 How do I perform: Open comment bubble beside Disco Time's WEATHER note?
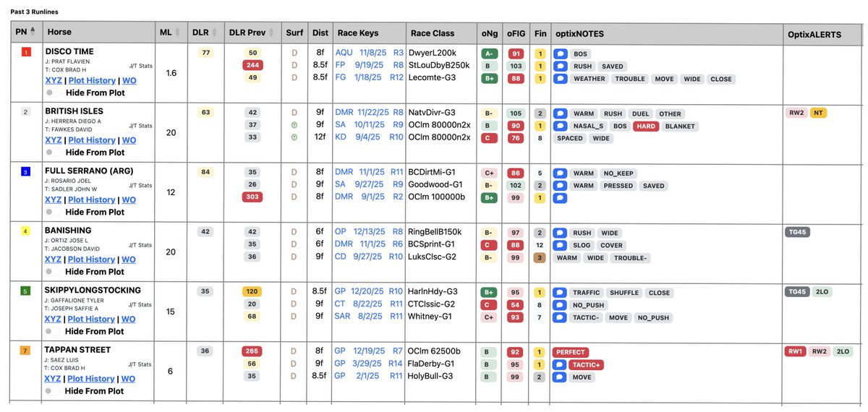560,79
